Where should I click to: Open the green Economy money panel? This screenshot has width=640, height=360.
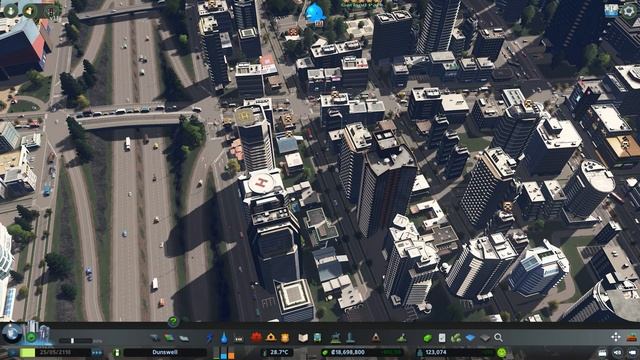tap(427, 338)
